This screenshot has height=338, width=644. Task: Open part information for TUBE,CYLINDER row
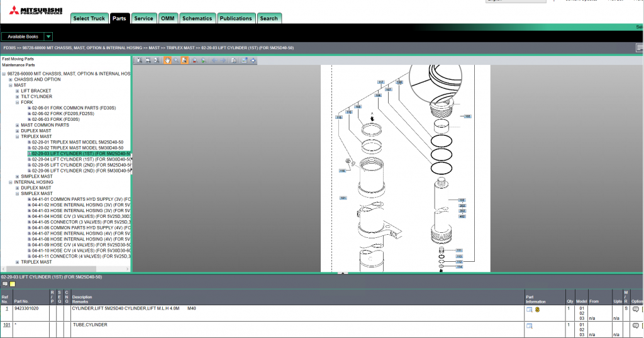pos(530,326)
